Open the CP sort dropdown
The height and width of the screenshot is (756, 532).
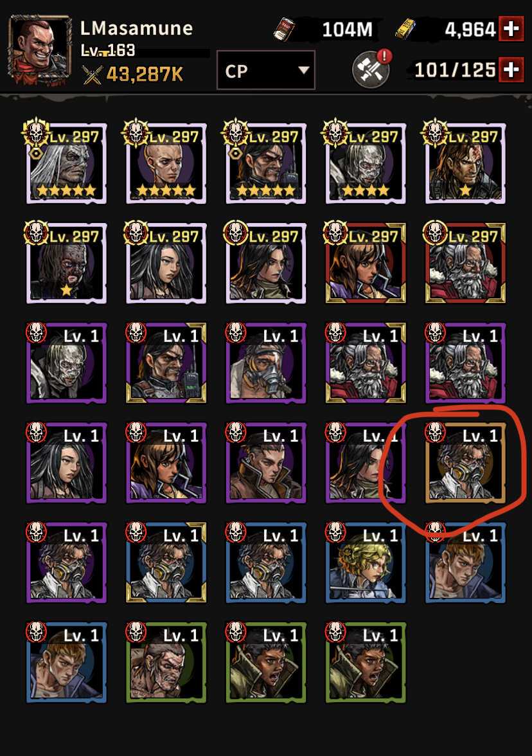click(265, 71)
